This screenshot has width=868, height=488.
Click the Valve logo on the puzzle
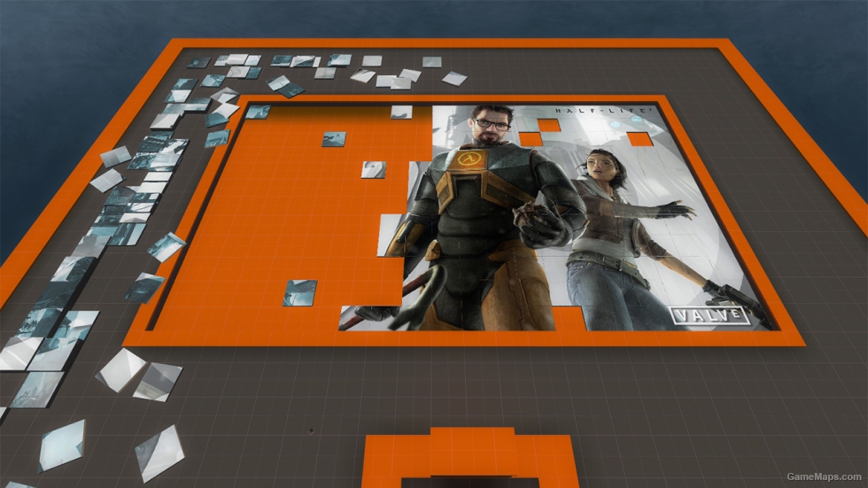tap(709, 315)
